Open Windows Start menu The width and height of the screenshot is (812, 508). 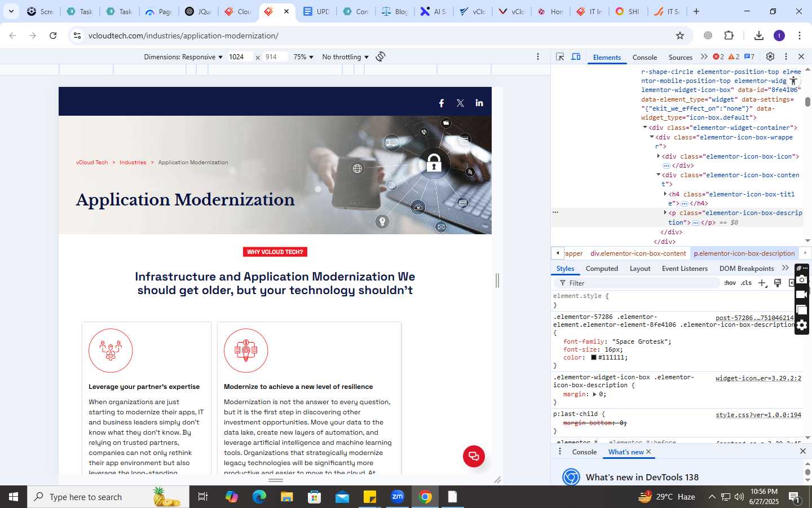14,497
